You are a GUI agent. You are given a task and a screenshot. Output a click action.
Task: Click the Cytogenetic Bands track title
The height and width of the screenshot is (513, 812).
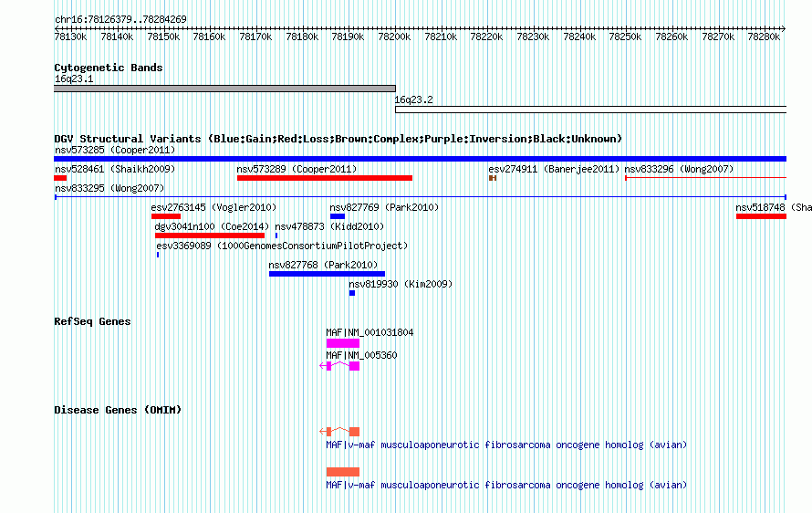(x=109, y=68)
